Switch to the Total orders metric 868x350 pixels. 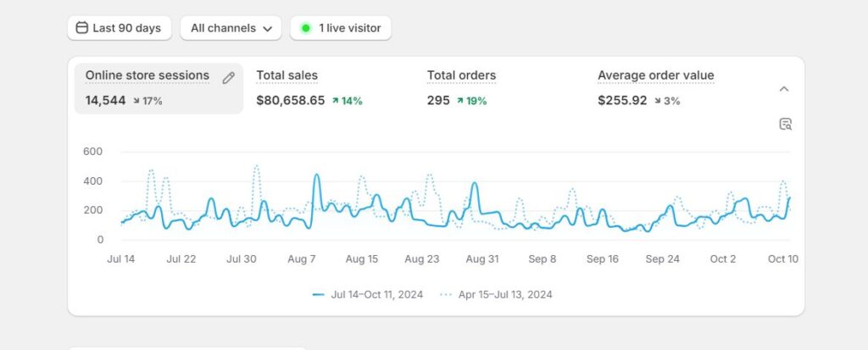[461, 75]
